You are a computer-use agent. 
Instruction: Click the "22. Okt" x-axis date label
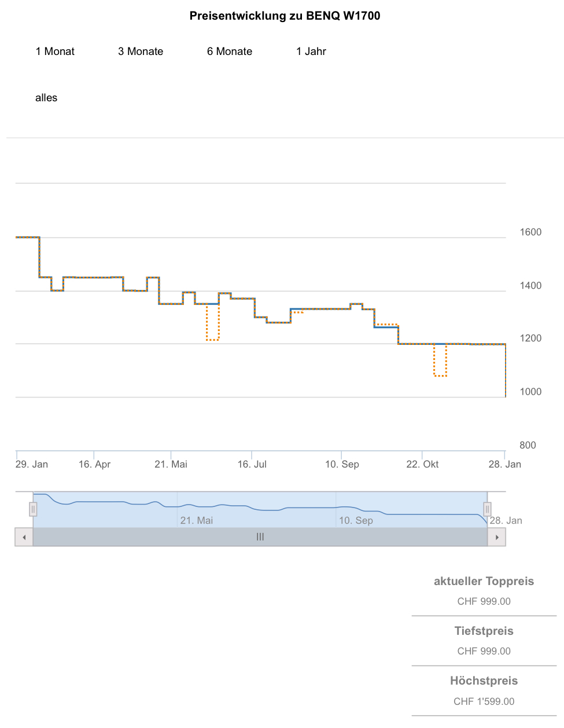pyautogui.click(x=422, y=464)
